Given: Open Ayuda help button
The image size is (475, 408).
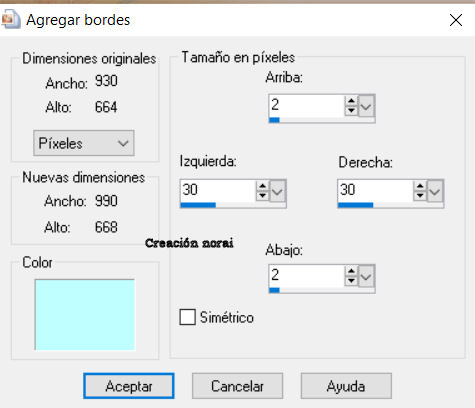Looking at the screenshot, I should tap(346, 386).
